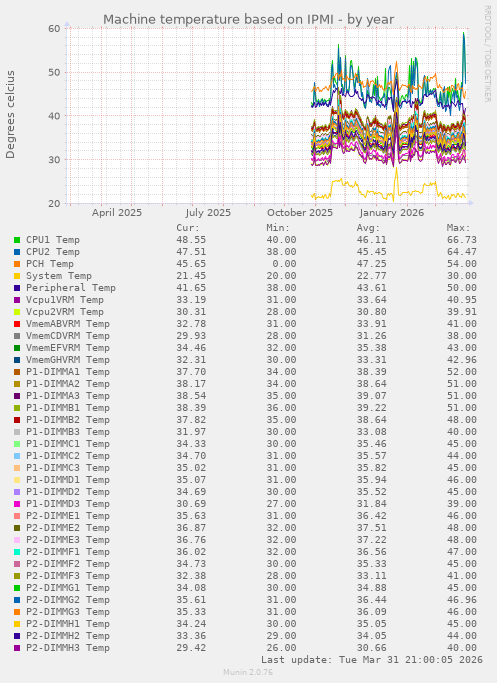497x683 pixels.
Task: Click the 'Last update: Tue Mar 31 21:00:05 2026' text
Action: pos(372,660)
